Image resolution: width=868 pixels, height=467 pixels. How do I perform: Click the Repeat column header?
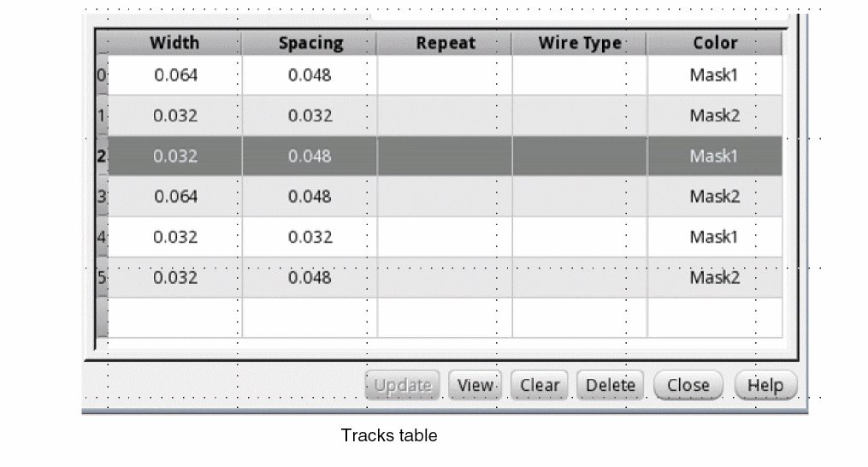coord(445,43)
